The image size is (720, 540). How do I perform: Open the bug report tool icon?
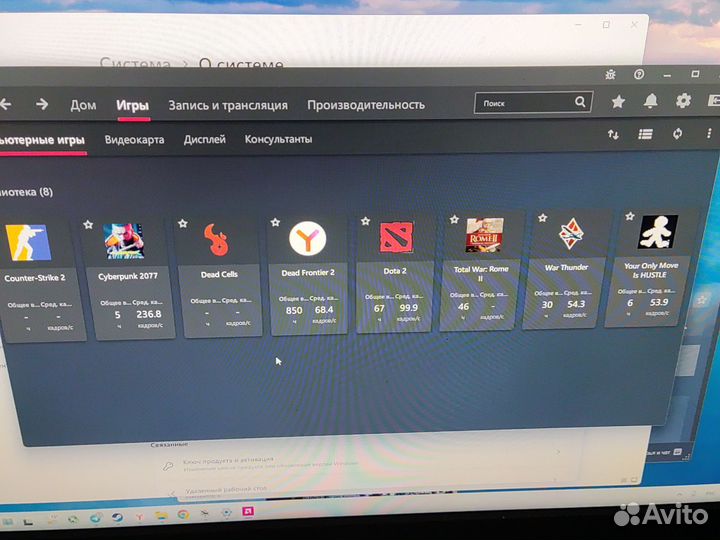[610, 74]
